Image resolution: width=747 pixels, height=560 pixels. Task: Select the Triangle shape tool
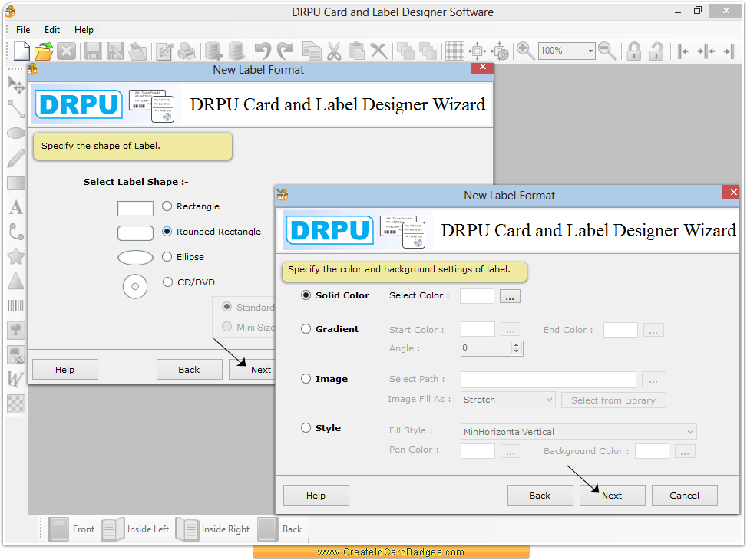pos(16,281)
